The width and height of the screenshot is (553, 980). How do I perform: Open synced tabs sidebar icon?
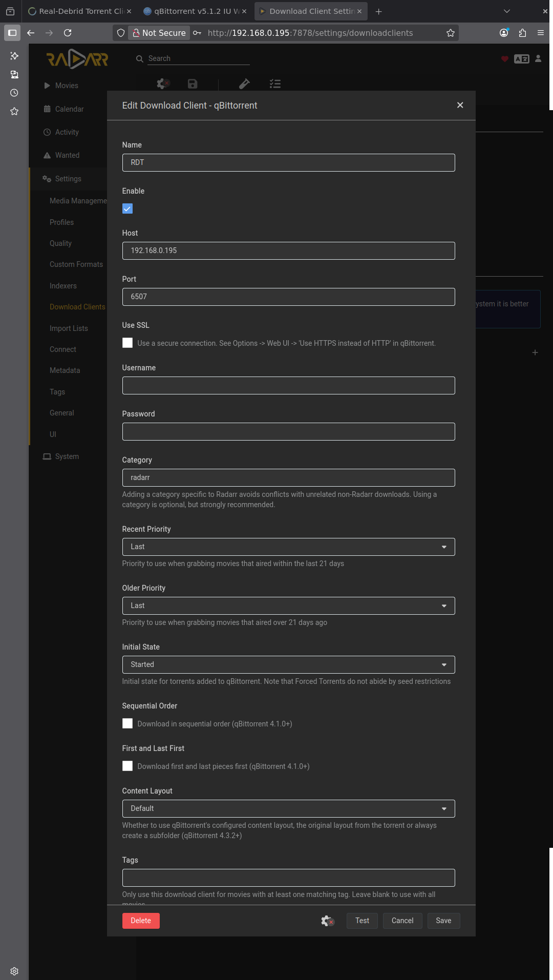coord(14,74)
